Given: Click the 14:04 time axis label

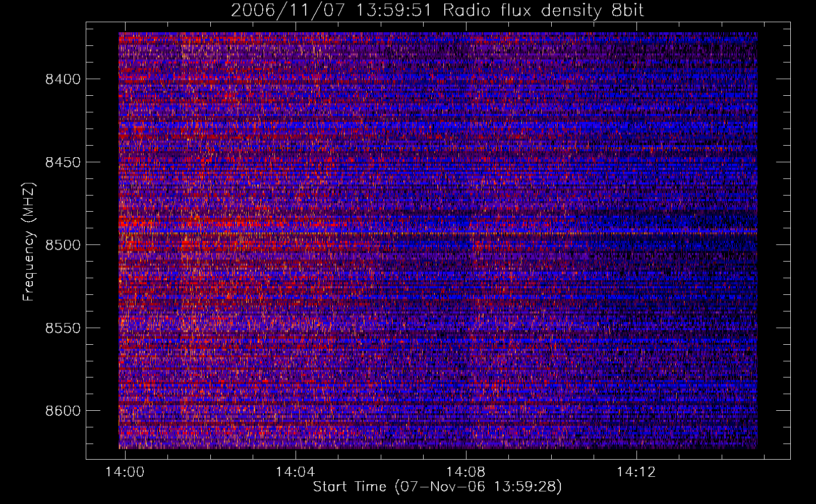Looking at the screenshot, I should coord(295,472).
